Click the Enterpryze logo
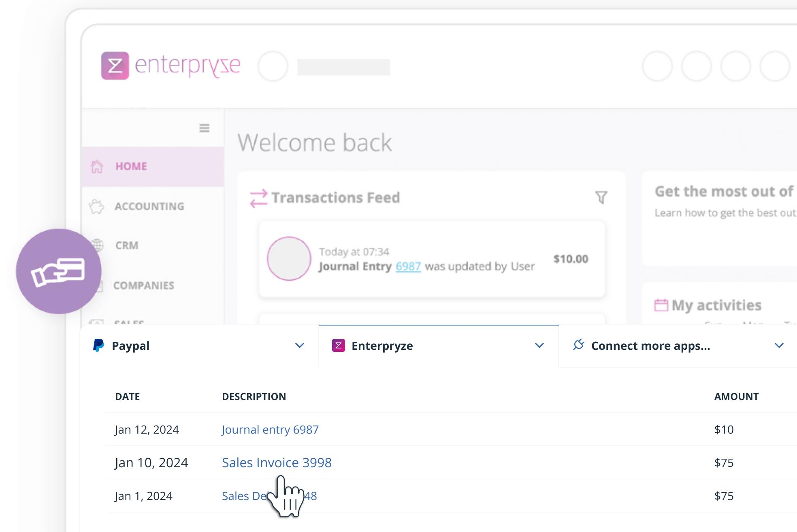This screenshot has height=532, width=797. coord(170,66)
